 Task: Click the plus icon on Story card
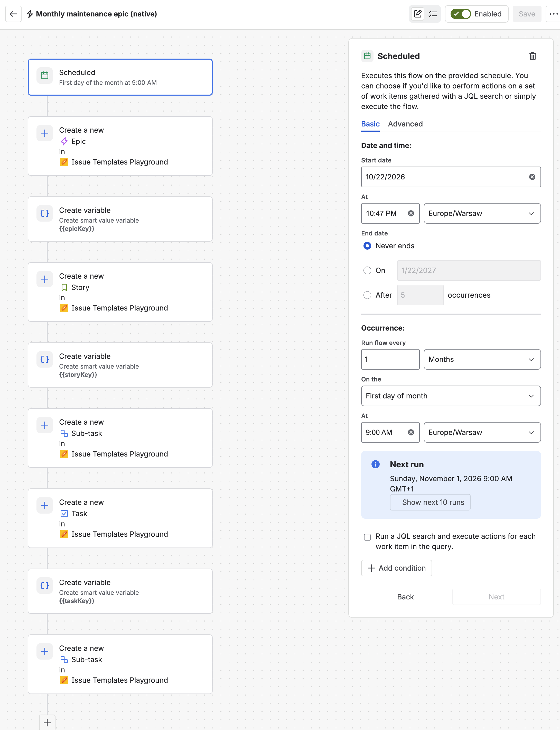coord(45,279)
